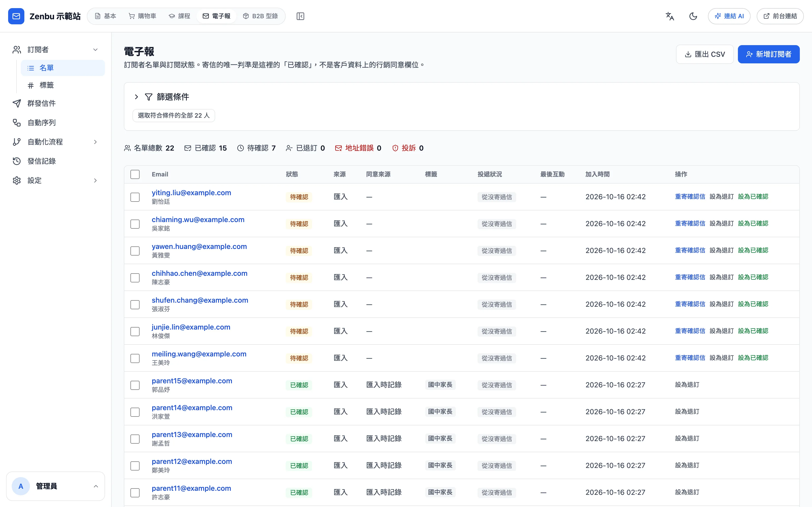Select checkbox for yiting.liu@example.com row
Screen dimensions: 812x507
tap(135, 197)
